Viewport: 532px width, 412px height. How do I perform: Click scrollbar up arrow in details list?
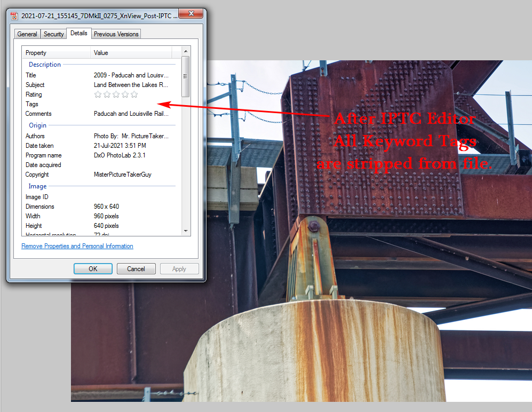point(186,51)
